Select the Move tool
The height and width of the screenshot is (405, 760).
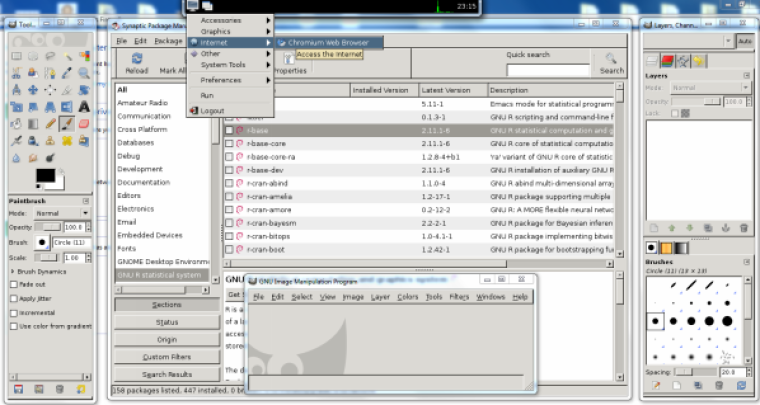(33, 90)
